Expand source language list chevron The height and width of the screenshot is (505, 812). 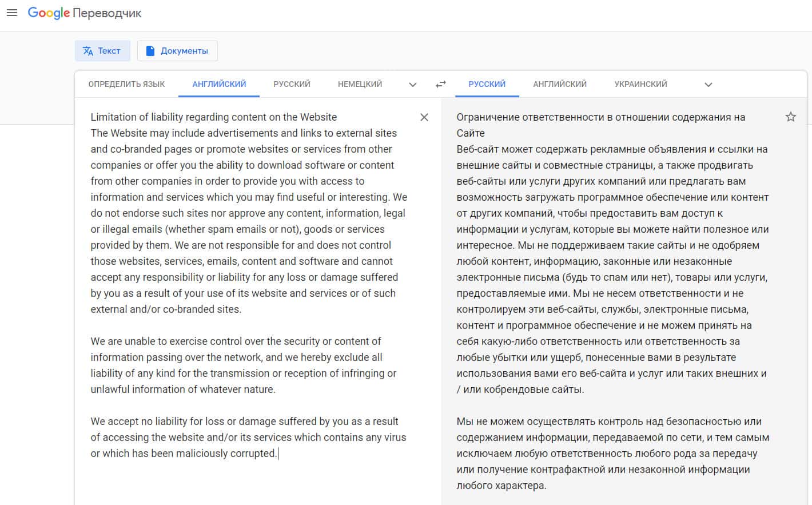412,85
